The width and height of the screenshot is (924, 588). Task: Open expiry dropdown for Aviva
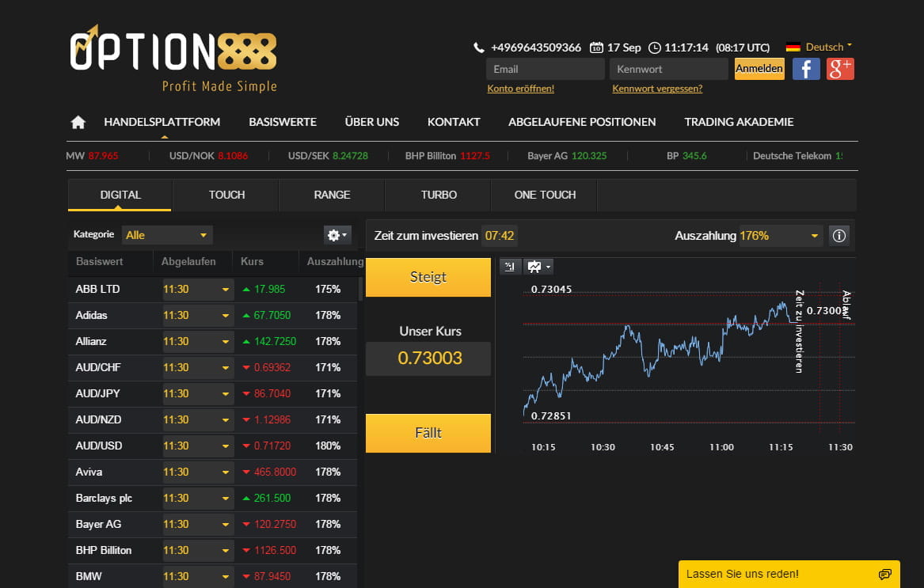[198, 472]
